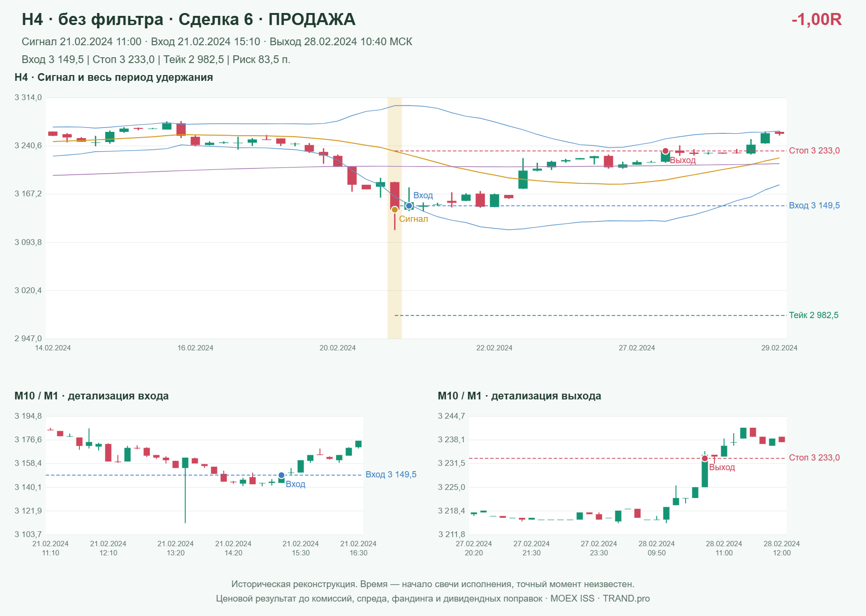This screenshot has width=866, height=616.
Task: Click the 'Стоп 3 233,0' label on H4 chart
Action: click(815, 151)
